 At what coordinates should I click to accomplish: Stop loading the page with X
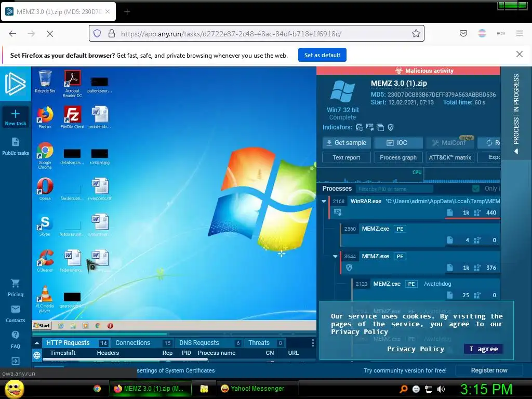(50, 34)
